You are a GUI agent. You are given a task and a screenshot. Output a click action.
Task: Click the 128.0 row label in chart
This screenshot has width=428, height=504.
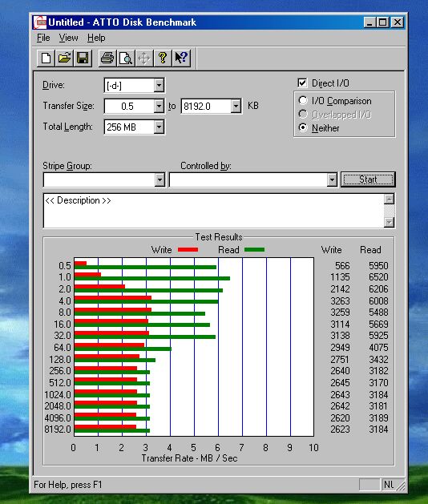click(x=60, y=359)
